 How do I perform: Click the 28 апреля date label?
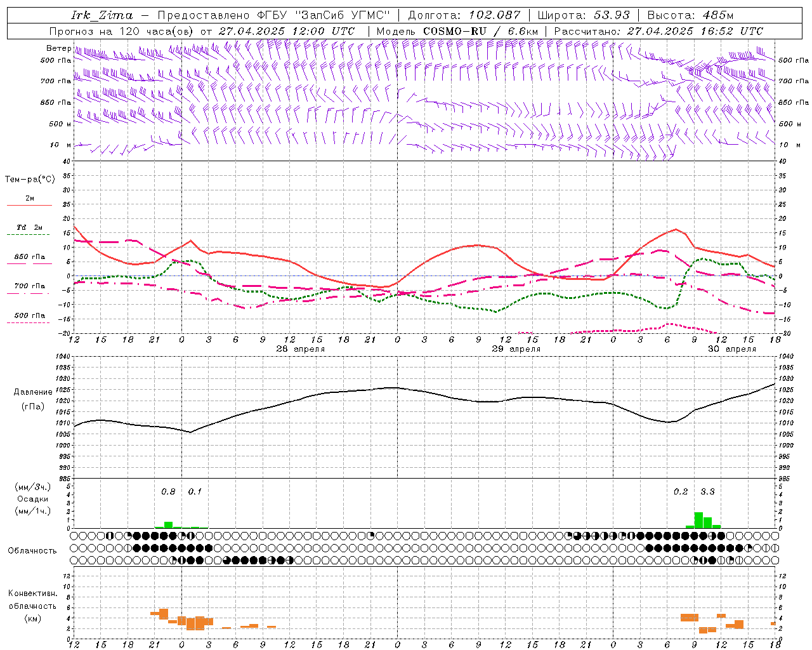(x=300, y=349)
